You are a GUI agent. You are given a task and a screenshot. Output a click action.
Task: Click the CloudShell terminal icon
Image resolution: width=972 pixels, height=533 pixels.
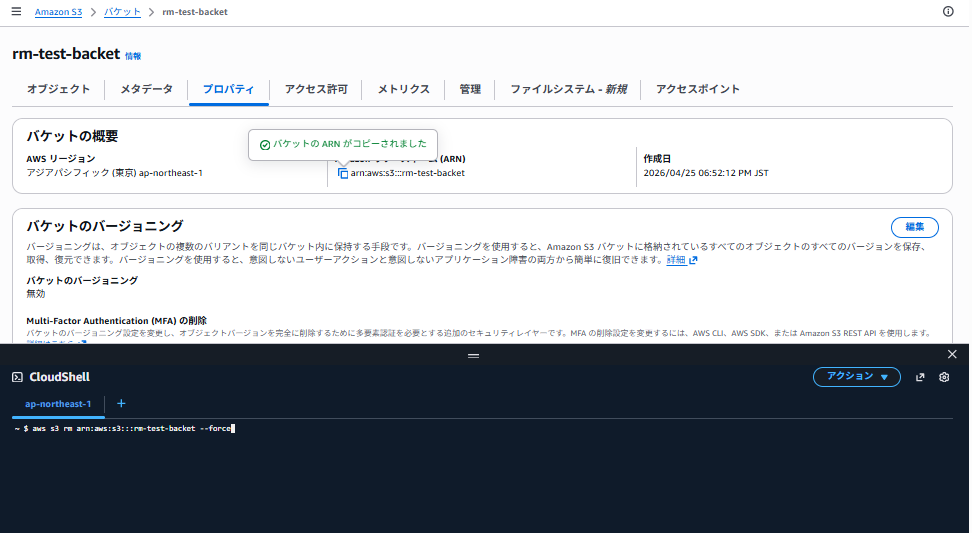tap(17, 377)
